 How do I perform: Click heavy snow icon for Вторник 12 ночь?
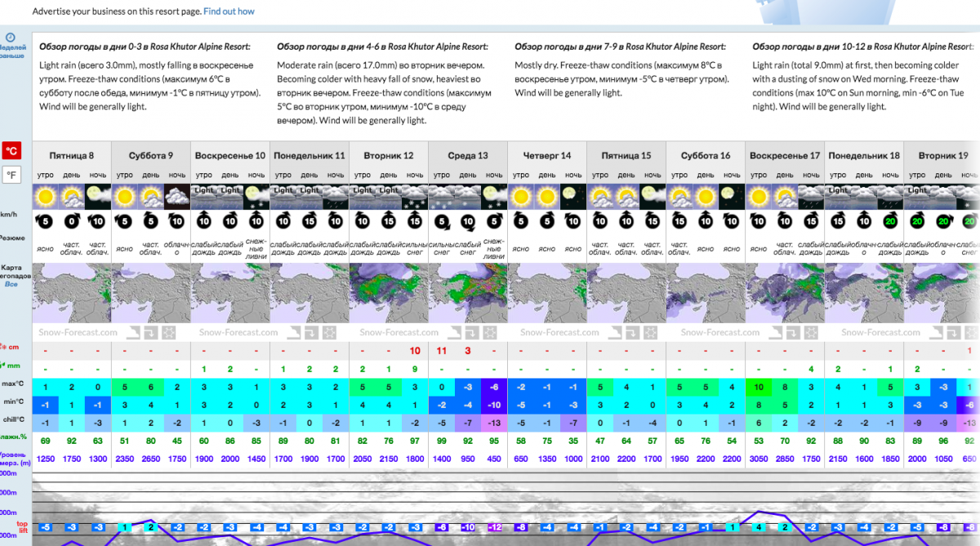click(x=415, y=196)
